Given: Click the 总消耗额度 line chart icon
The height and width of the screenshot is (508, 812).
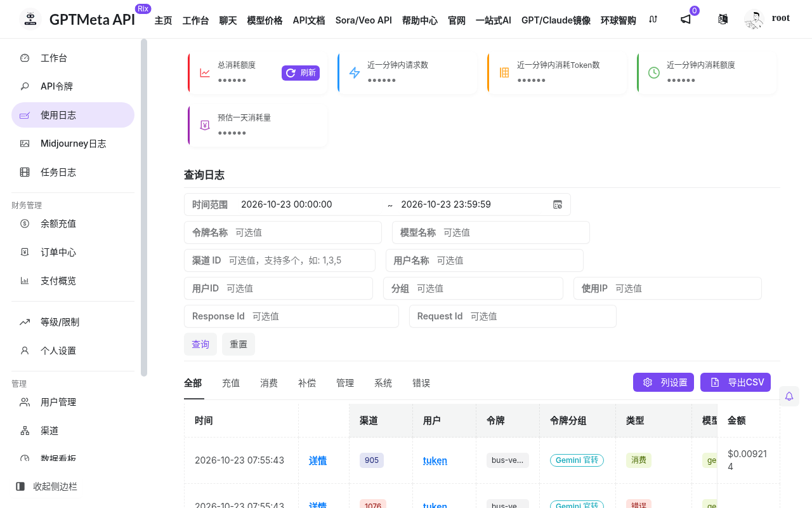Looking at the screenshot, I should click(205, 72).
